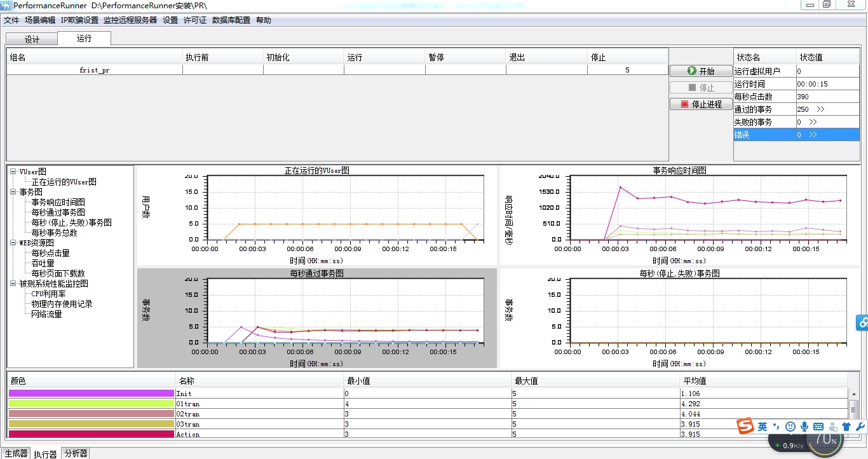Expand 错误 details arrows
This screenshot has height=459, width=868.
coord(813,135)
